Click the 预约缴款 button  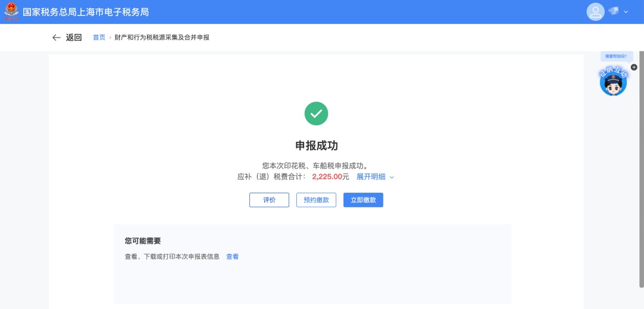316,200
